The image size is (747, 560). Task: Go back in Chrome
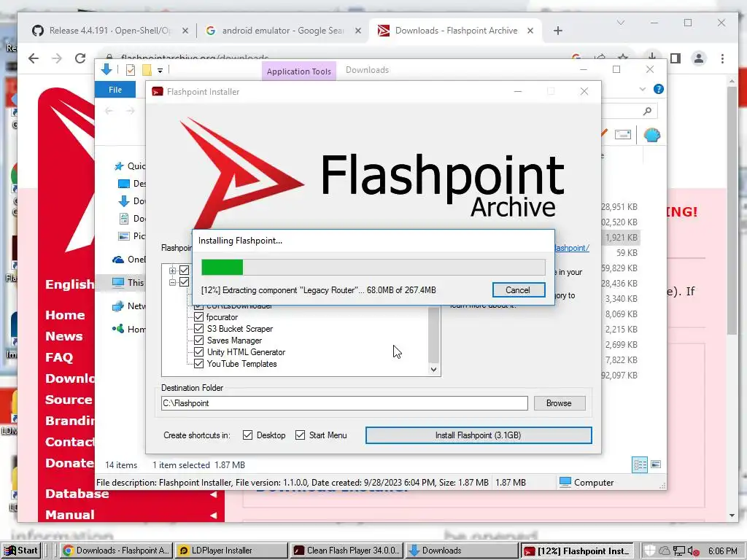point(34,58)
